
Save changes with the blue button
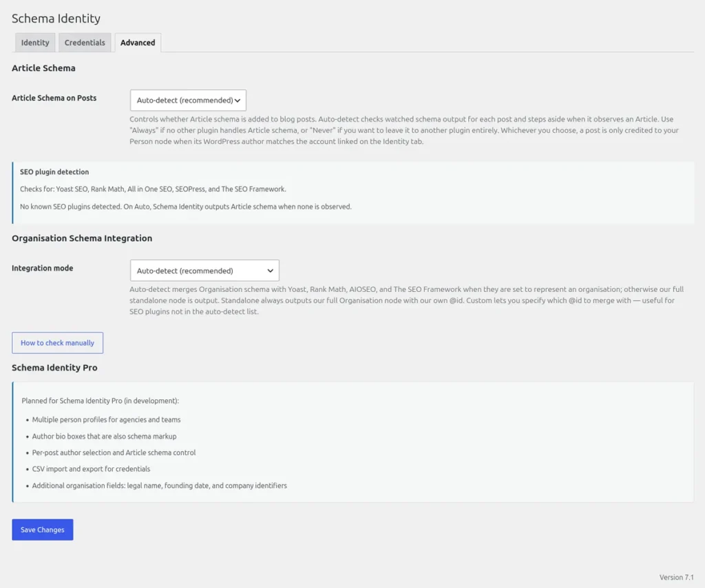[x=43, y=529]
